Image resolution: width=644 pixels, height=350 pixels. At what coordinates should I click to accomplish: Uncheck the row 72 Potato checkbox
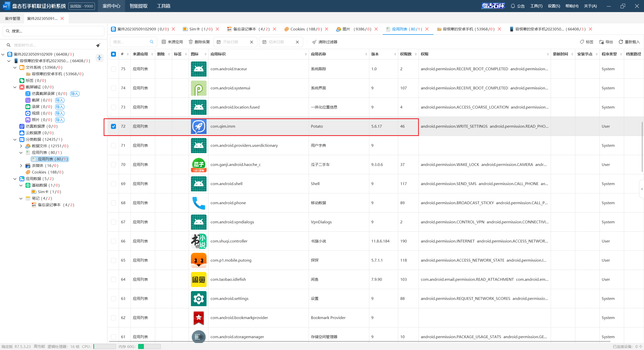click(113, 126)
